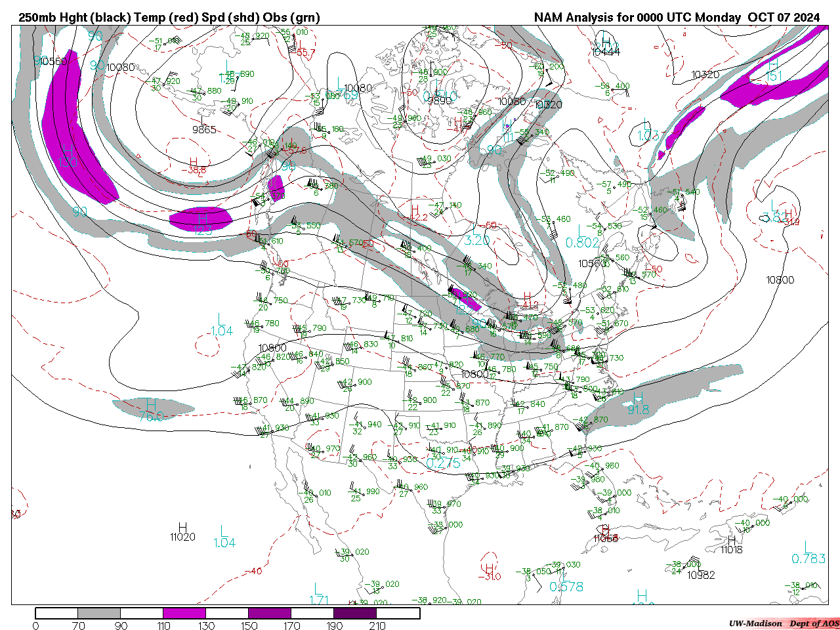Click the 9865 height contour label
840x630 pixels.
coord(204,130)
